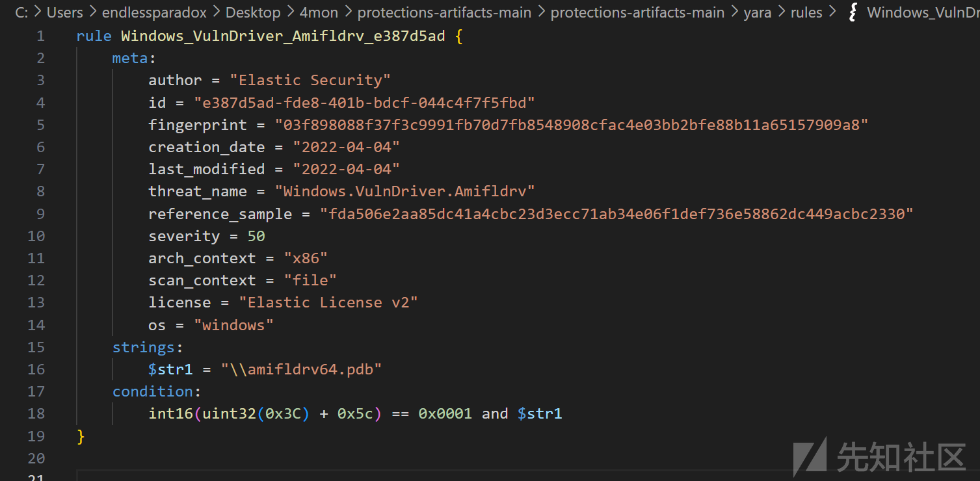The height and width of the screenshot is (481, 980).
Task: Click the arch_context "x86" value
Action: click(x=306, y=258)
